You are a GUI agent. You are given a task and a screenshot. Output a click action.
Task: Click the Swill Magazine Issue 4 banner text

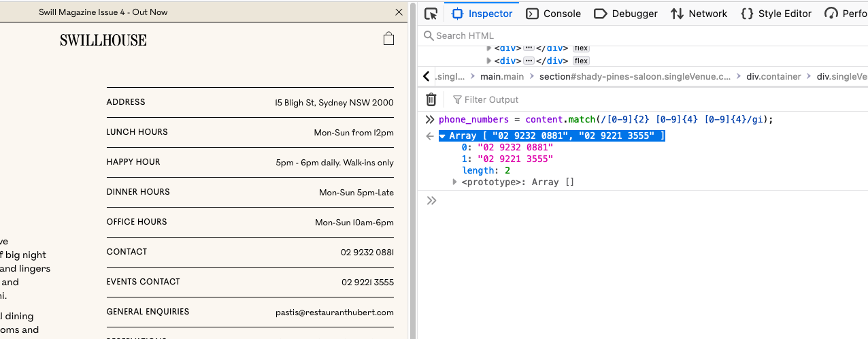[x=103, y=12]
